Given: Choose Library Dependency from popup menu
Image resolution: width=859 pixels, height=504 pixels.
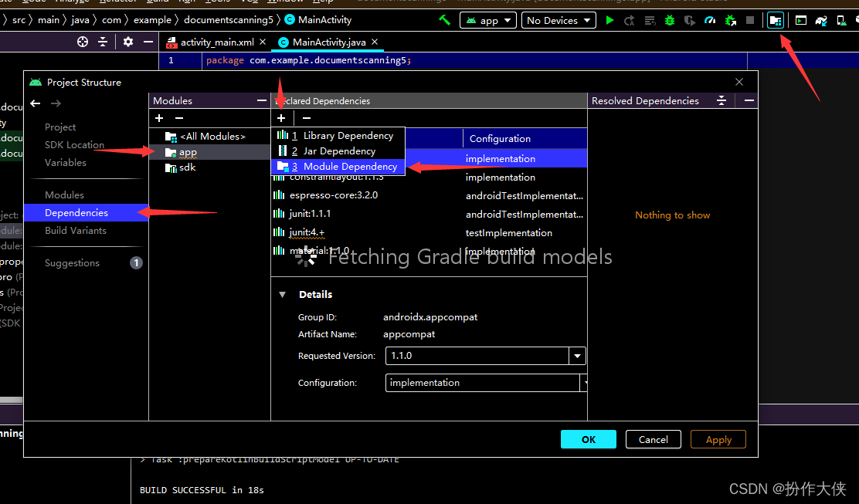Looking at the screenshot, I should [x=338, y=136].
